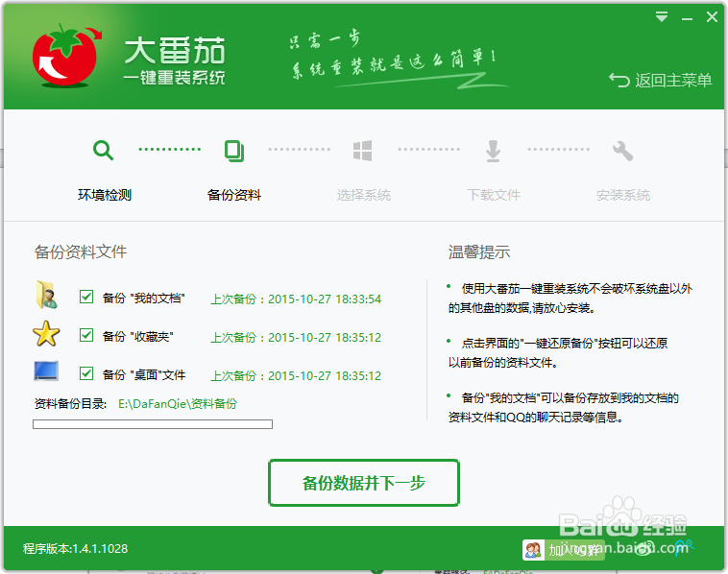
Task: Click the 资料备份目录: label
Action: [x=70, y=404]
